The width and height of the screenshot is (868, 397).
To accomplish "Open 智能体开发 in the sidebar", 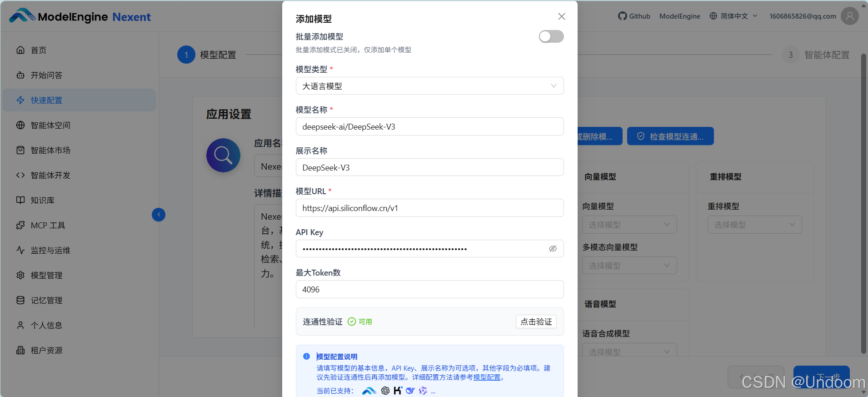I will (x=79, y=175).
